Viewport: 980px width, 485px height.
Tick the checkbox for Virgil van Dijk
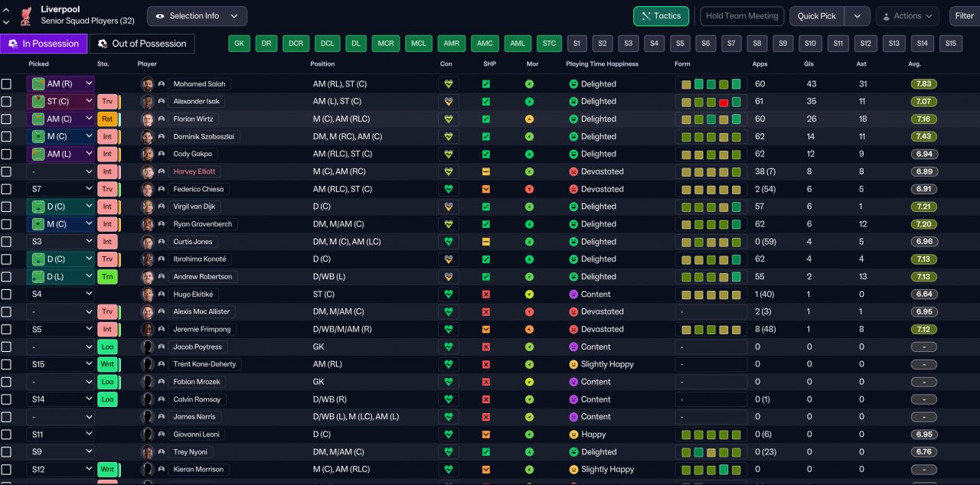click(x=6, y=207)
